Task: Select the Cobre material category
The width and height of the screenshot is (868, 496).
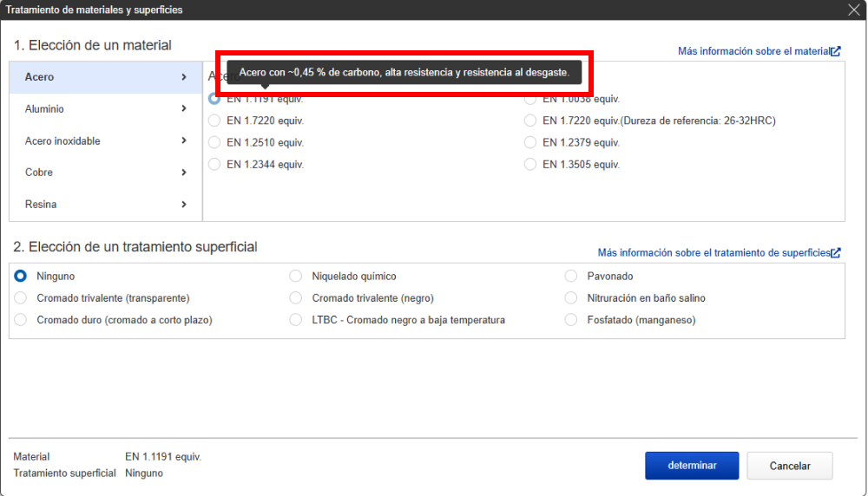Action: pyautogui.click(x=39, y=173)
